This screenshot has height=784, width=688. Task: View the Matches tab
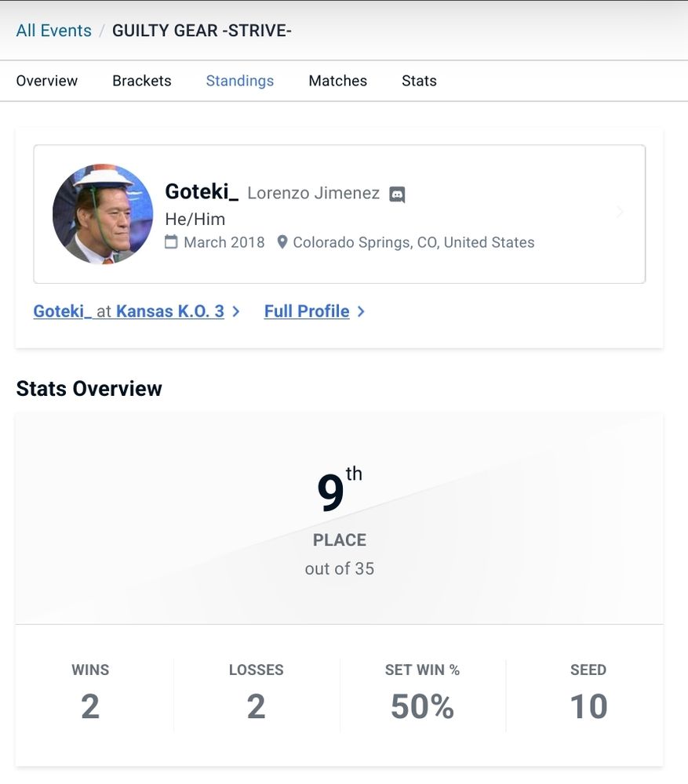click(338, 81)
